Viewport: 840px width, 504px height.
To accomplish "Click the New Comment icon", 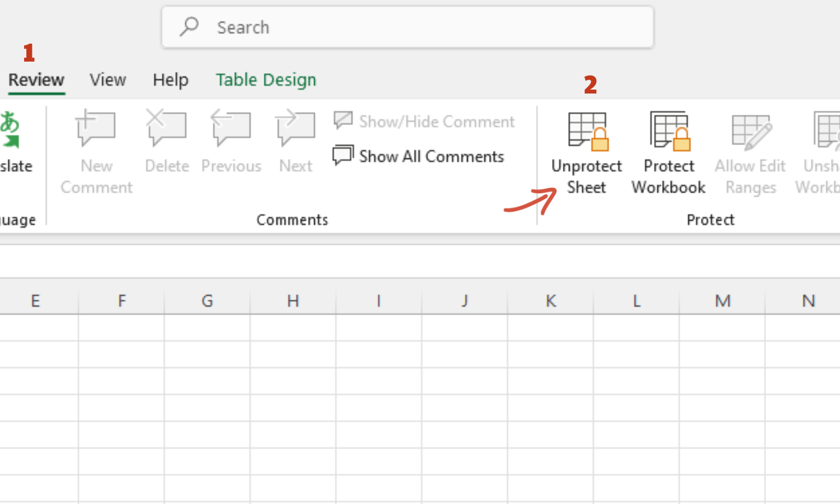I will [96, 129].
